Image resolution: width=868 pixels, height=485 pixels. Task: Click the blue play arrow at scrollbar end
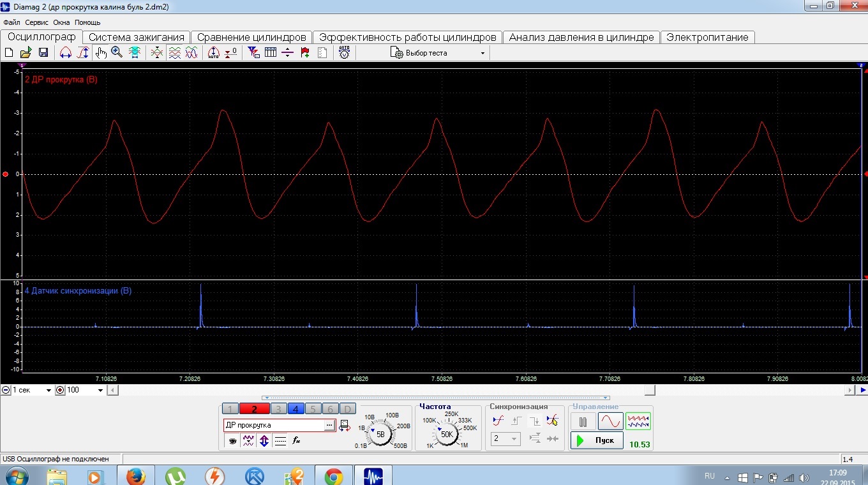(x=863, y=390)
